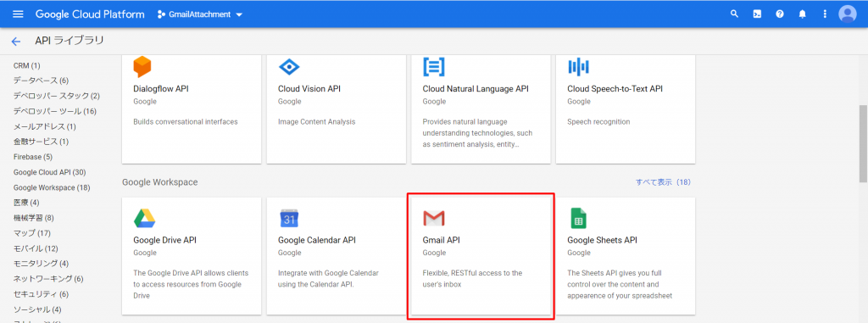
Task: Click 'Provides natural language' description text
Action: tap(478, 133)
